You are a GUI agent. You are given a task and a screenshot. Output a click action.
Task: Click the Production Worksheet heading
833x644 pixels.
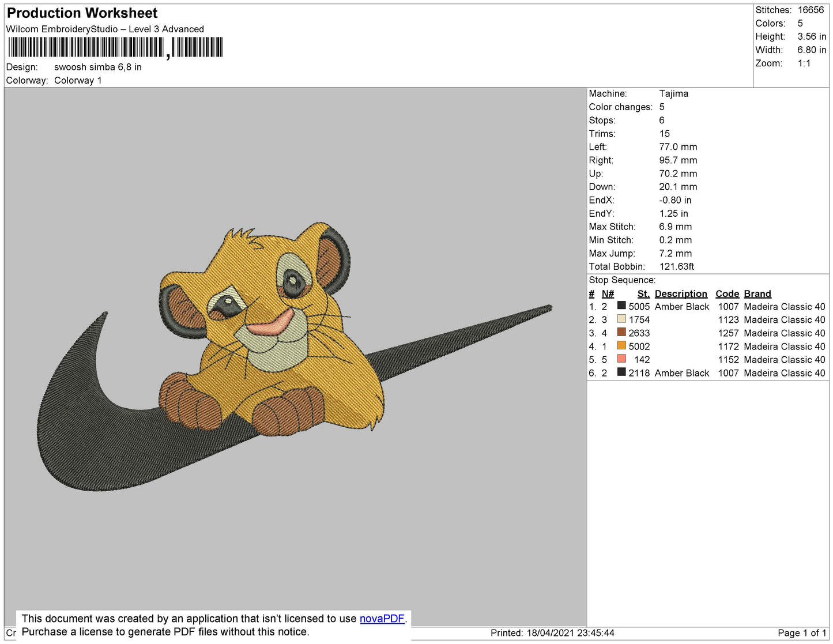pyautogui.click(x=82, y=13)
